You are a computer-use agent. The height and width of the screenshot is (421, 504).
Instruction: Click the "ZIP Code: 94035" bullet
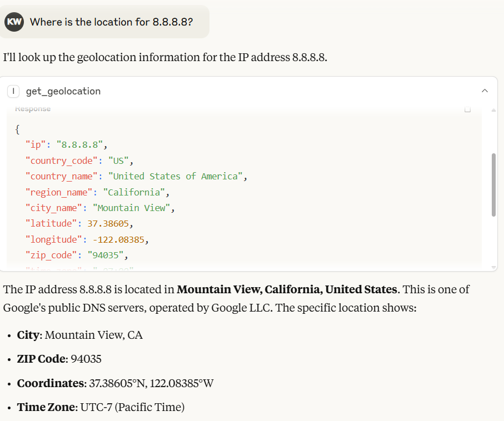pyautogui.click(x=59, y=359)
